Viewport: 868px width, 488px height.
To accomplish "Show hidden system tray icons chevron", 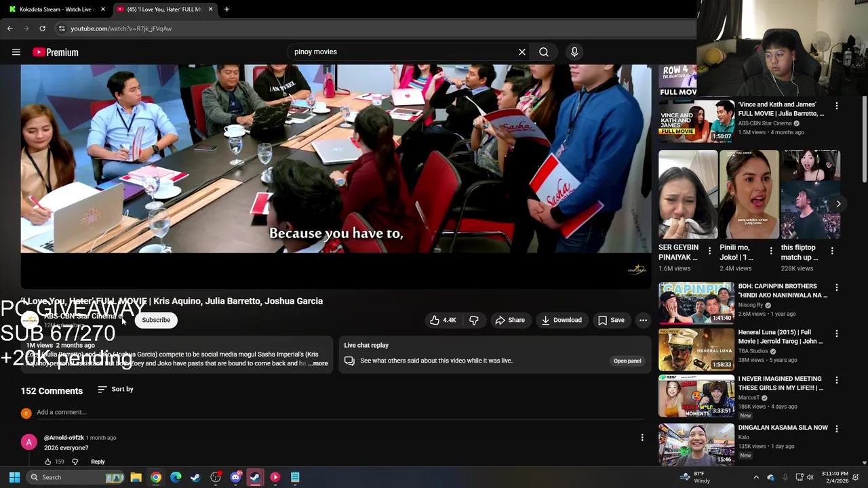I will 756,477.
